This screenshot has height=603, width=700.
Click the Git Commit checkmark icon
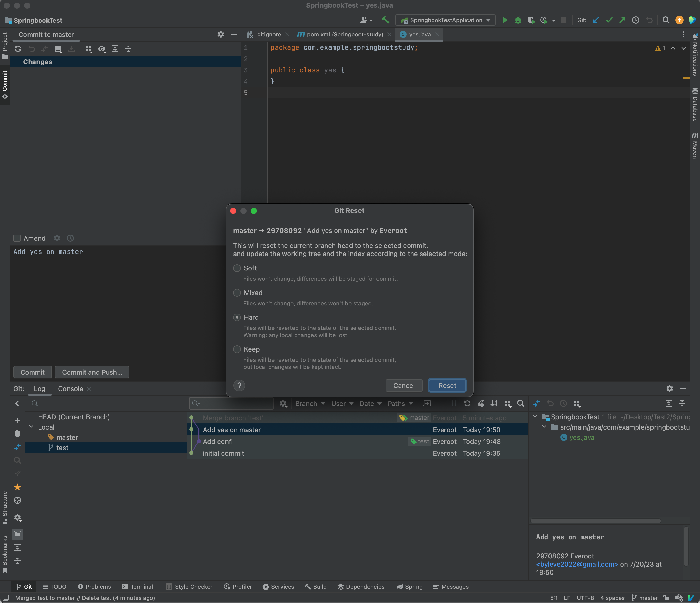coord(609,20)
